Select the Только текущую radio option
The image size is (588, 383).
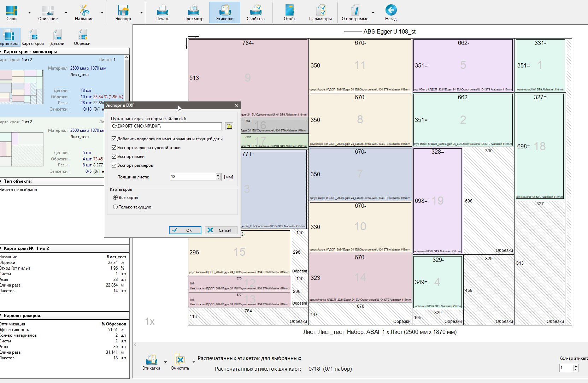pos(115,207)
